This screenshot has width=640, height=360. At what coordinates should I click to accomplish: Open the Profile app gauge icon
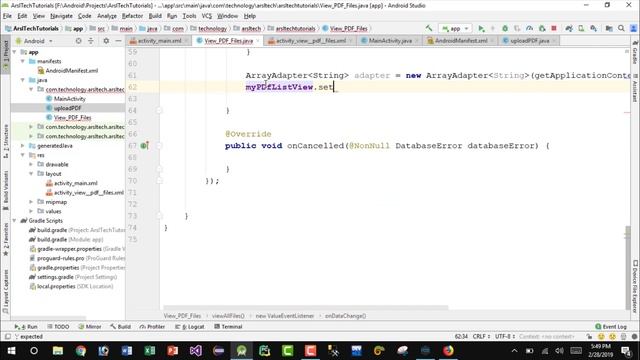[x=529, y=28]
